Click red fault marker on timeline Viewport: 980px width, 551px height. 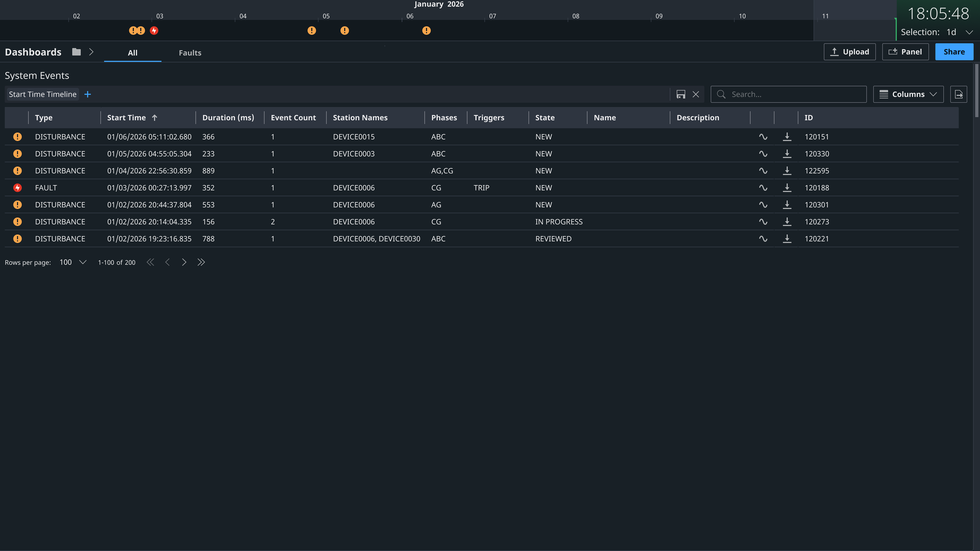click(x=154, y=31)
